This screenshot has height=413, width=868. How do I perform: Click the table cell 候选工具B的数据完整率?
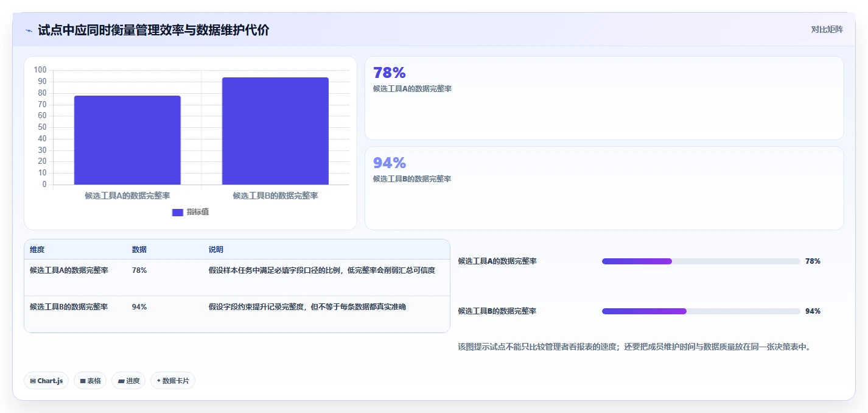(69, 307)
